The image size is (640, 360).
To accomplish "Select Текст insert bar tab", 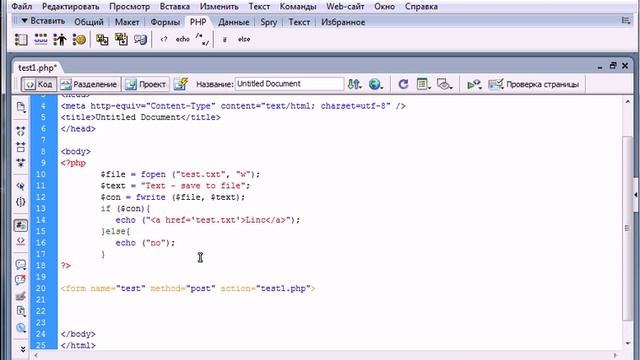I will [299, 22].
